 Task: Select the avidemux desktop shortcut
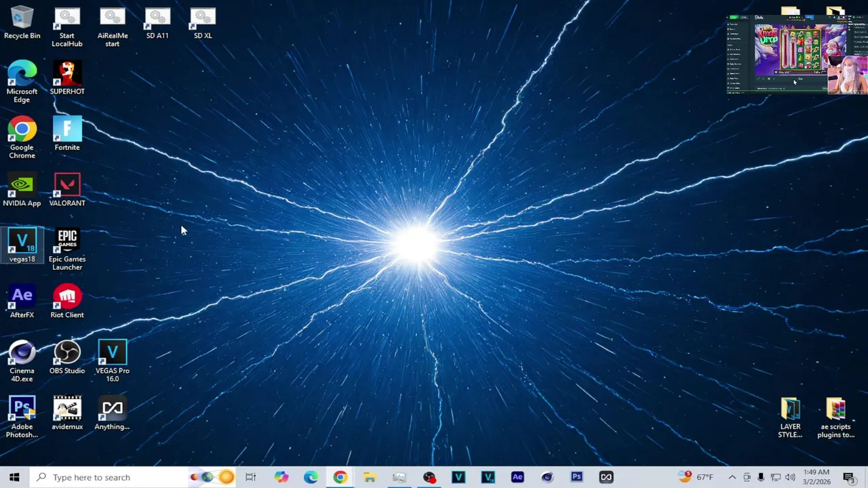(x=67, y=413)
